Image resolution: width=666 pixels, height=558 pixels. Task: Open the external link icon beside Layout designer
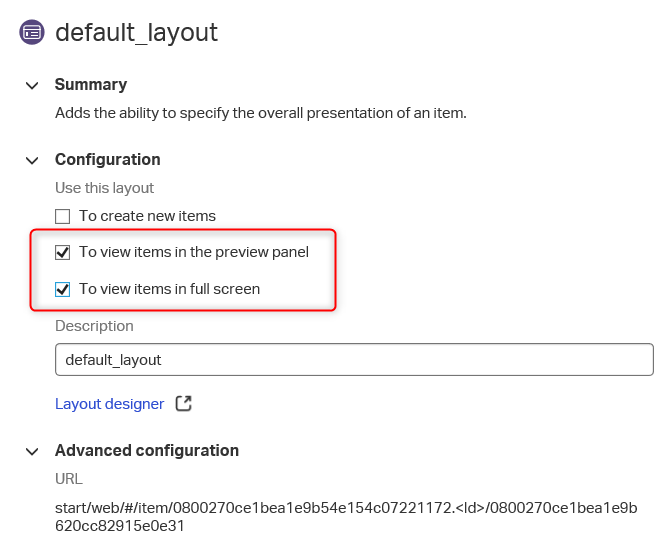(x=183, y=404)
